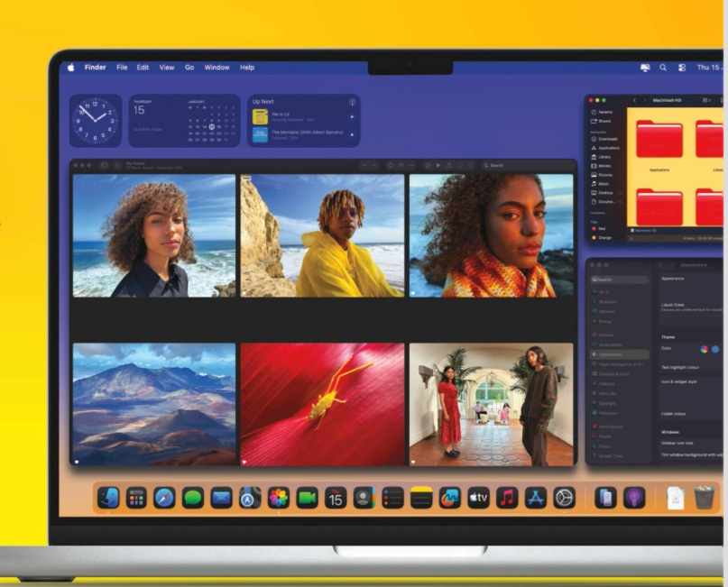Go back in Finder window
Image resolution: width=728 pixels, height=587 pixels.
[x=635, y=100]
